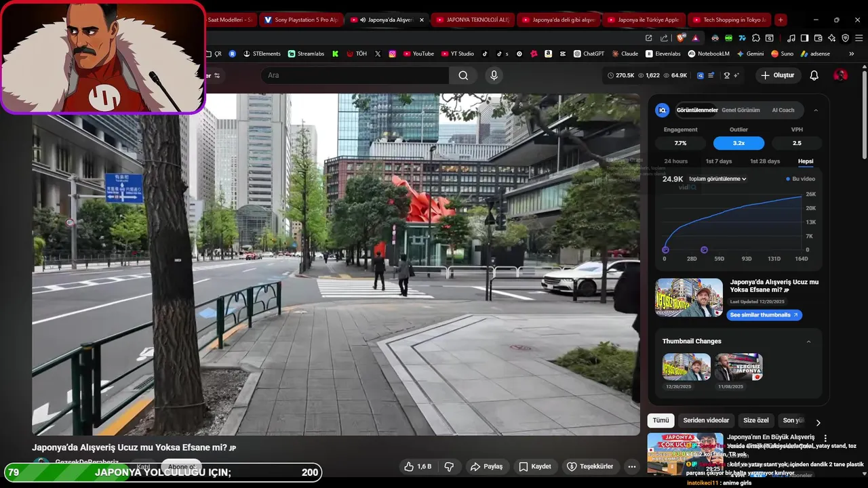Open Sony Playstation 5 Pro browser tab
Screen dimensions: 868x488
[302, 20]
